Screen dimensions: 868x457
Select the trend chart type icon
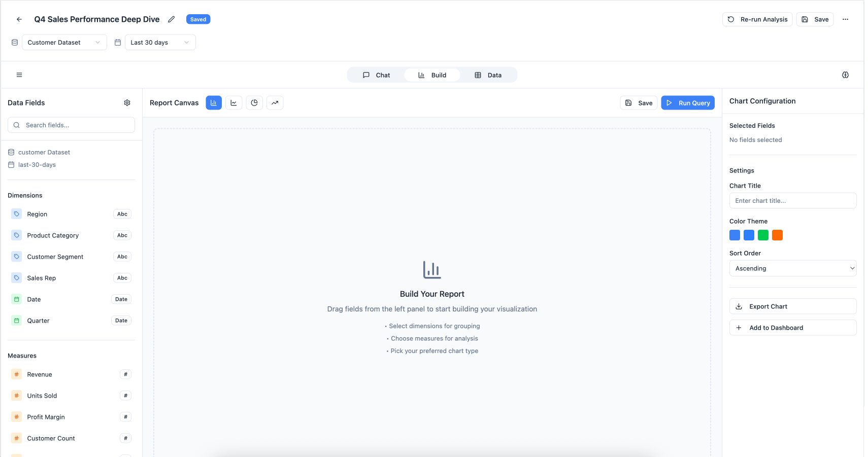275,103
